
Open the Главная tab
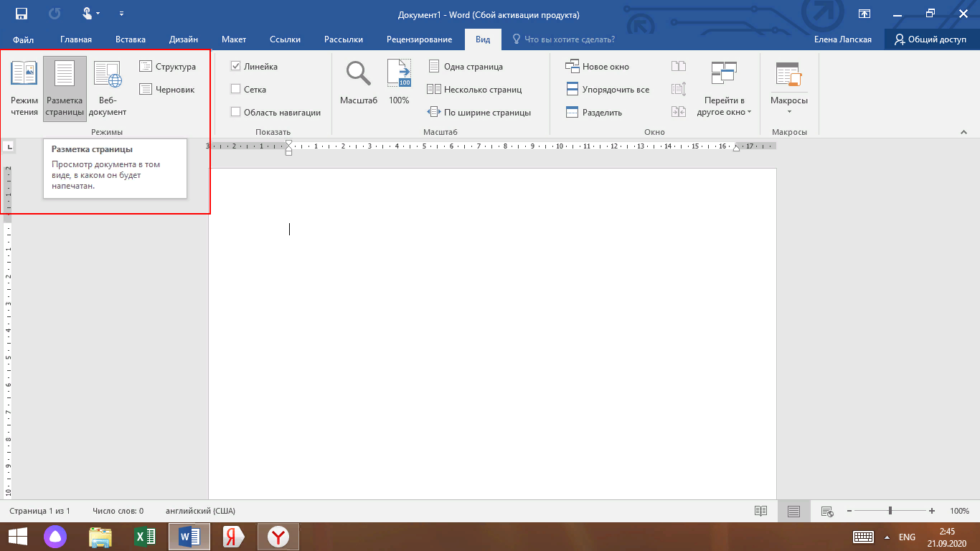(x=76, y=39)
